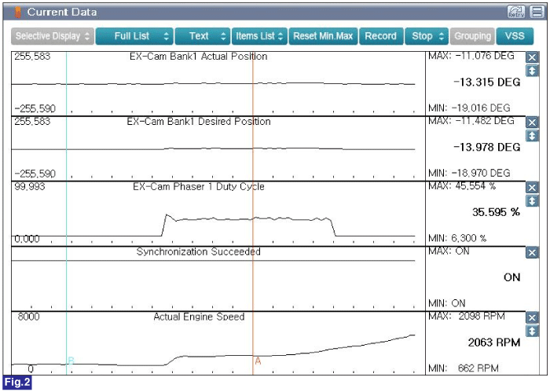Click the Reset Min.Max button
Screen dimensions: 550x392
(323, 36)
